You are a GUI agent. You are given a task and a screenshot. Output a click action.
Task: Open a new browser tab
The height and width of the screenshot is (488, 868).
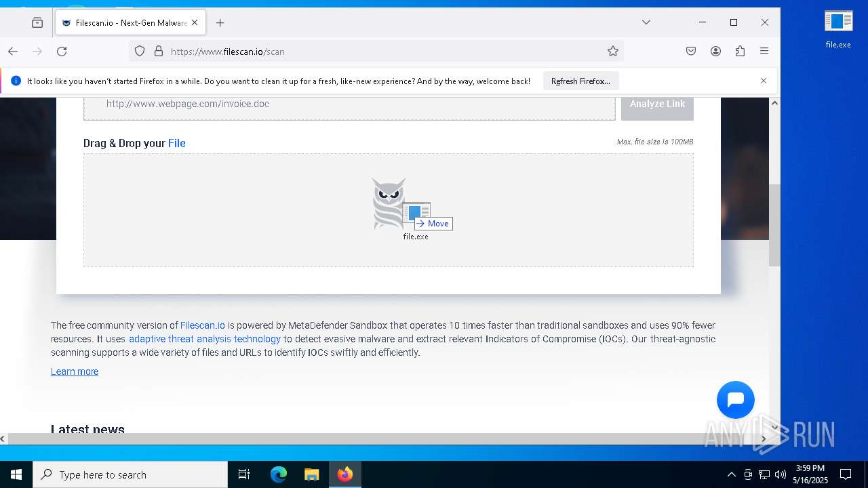(x=220, y=22)
